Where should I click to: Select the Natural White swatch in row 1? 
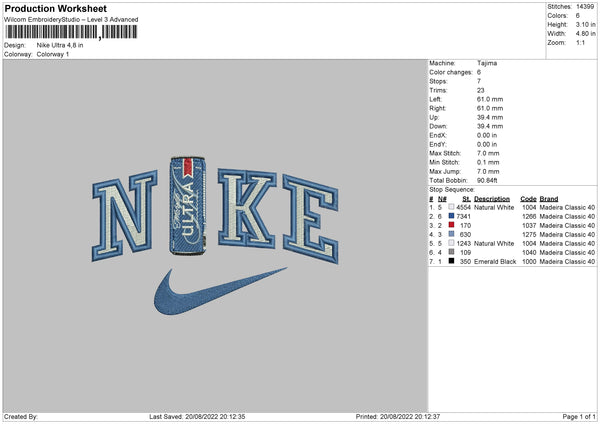point(452,207)
